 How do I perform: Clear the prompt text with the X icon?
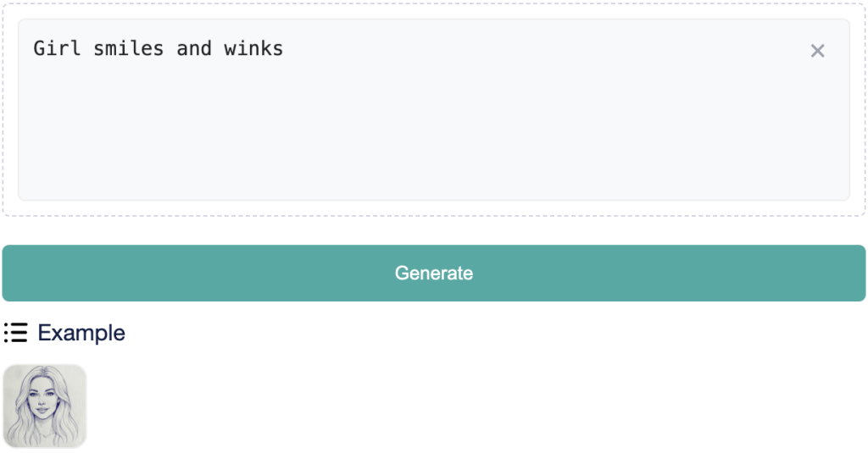pyautogui.click(x=817, y=51)
